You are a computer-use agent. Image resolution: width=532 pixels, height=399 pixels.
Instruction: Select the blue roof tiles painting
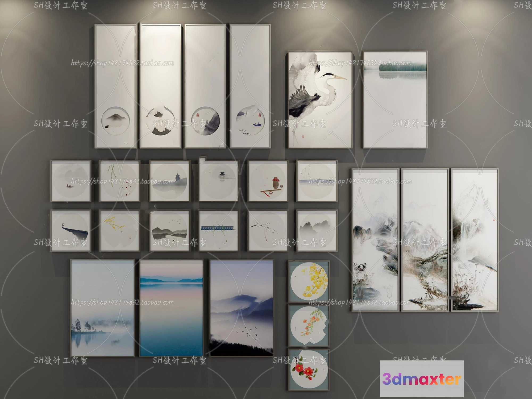(x=218, y=231)
